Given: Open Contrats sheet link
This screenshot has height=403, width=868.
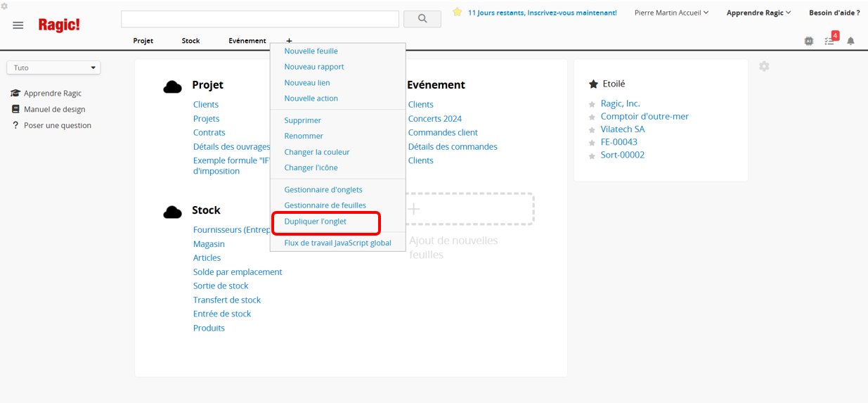Looking at the screenshot, I should pos(209,133).
